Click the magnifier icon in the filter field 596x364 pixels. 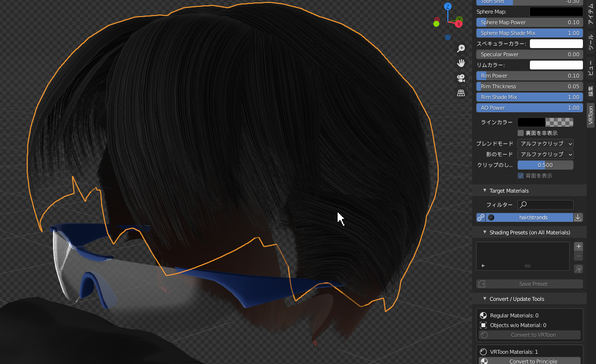coord(524,205)
